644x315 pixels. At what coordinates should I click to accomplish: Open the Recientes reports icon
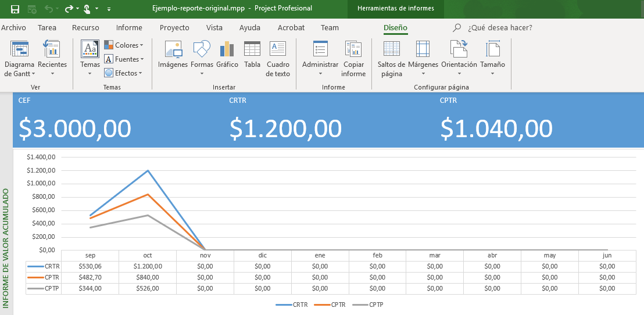pos(52,49)
